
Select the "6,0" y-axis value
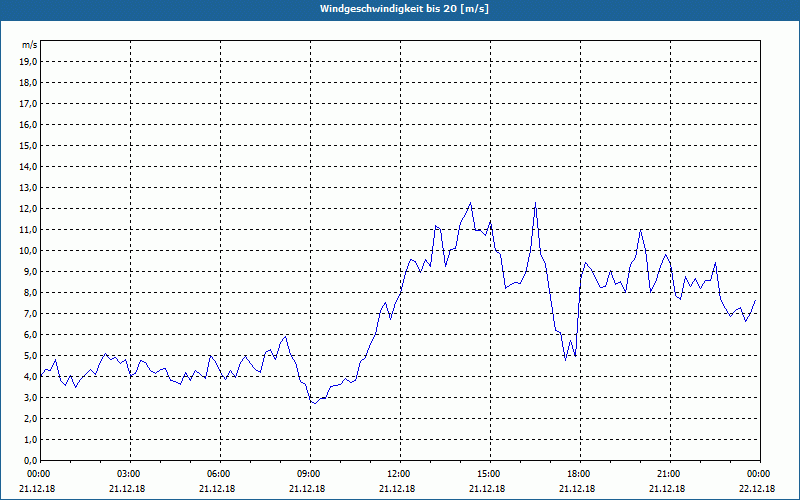coord(30,335)
